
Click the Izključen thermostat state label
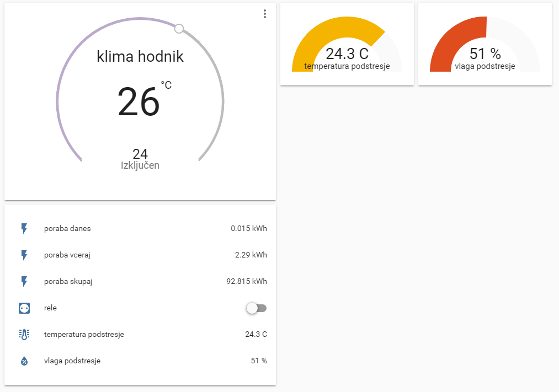[x=140, y=165]
